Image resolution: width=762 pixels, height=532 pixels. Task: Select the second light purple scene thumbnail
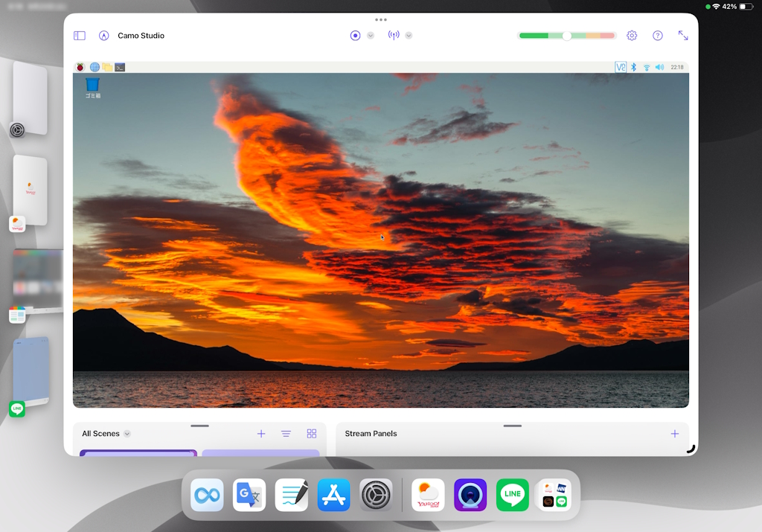click(x=260, y=453)
